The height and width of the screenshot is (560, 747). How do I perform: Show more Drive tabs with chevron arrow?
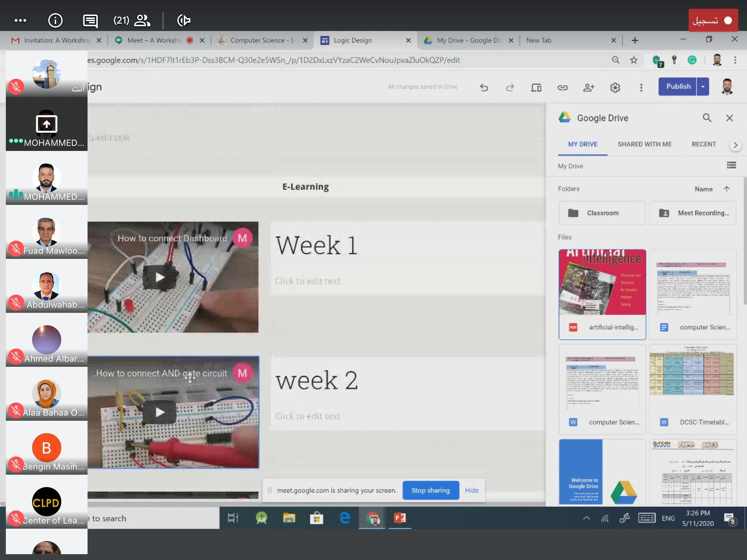click(x=735, y=145)
